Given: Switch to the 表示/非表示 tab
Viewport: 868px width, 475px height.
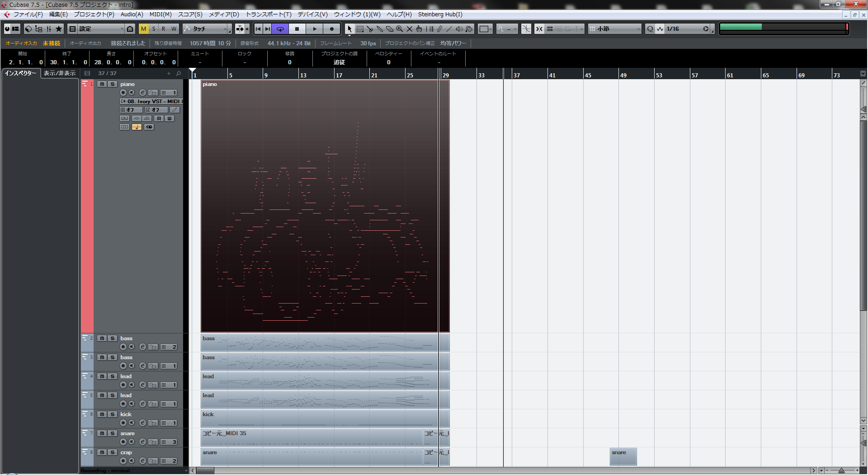Looking at the screenshot, I should (x=60, y=73).
